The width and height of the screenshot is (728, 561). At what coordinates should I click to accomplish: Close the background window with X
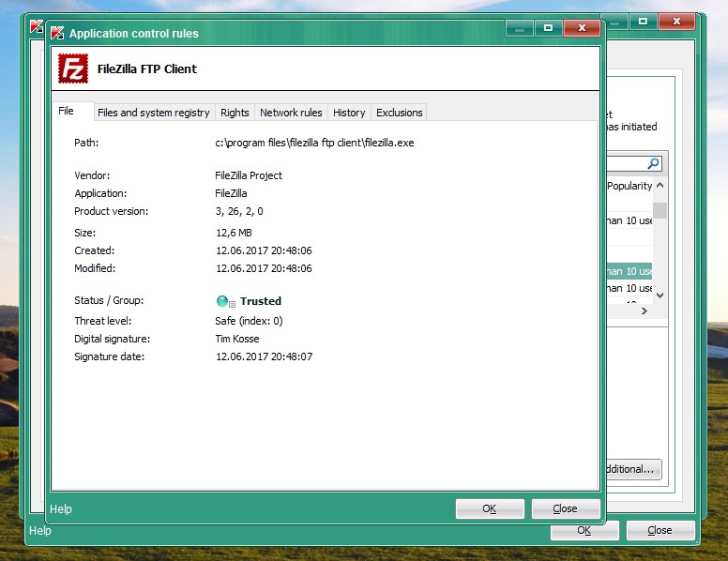tap(676, 21)
